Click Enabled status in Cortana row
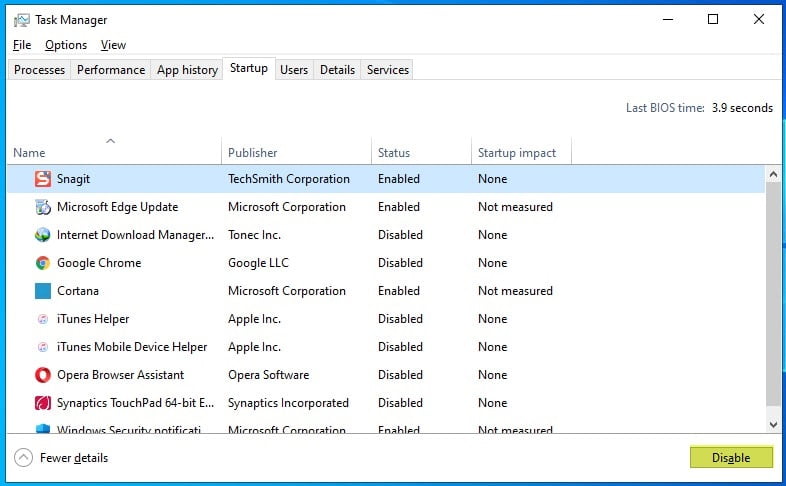786x486 pixels. click(x=399, y=291)
